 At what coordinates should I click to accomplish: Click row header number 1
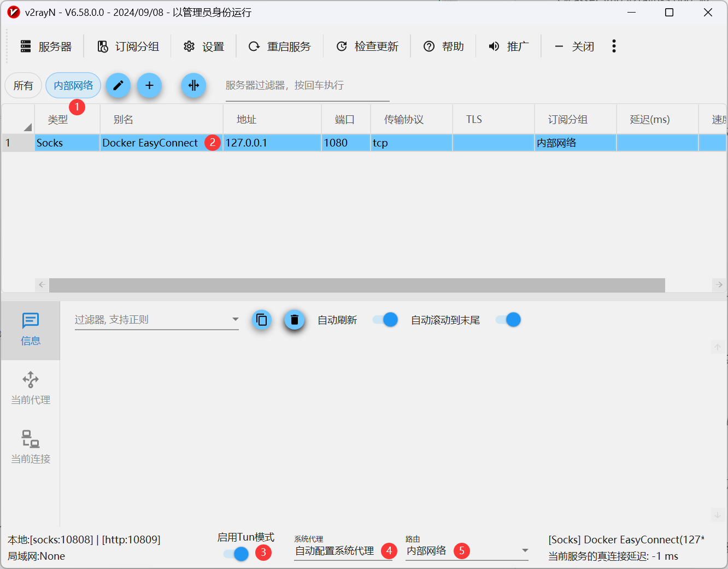(x=18, y=143)
